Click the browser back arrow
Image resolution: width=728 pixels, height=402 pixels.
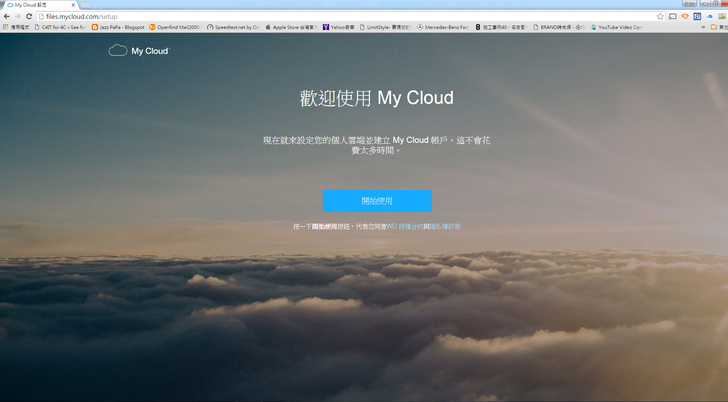[6, 17]
